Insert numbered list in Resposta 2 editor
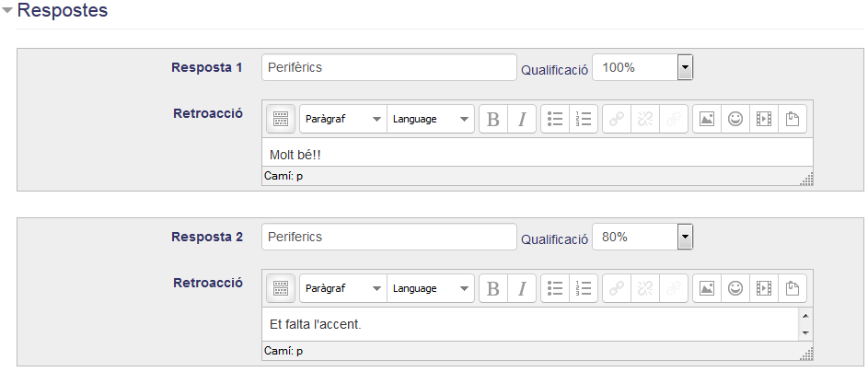This screenshot has width=868, height=372. click(x=584, y=288)
